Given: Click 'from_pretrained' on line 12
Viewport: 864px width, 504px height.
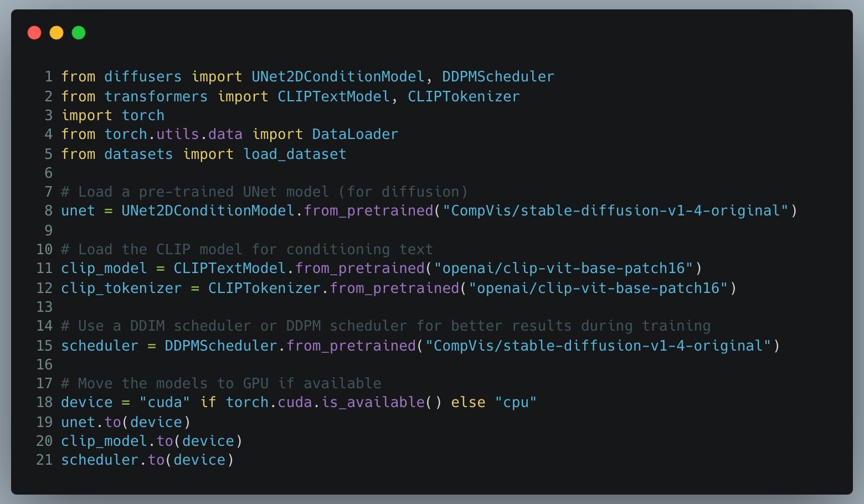Looking at the screenshot, I should pos(394,288).
